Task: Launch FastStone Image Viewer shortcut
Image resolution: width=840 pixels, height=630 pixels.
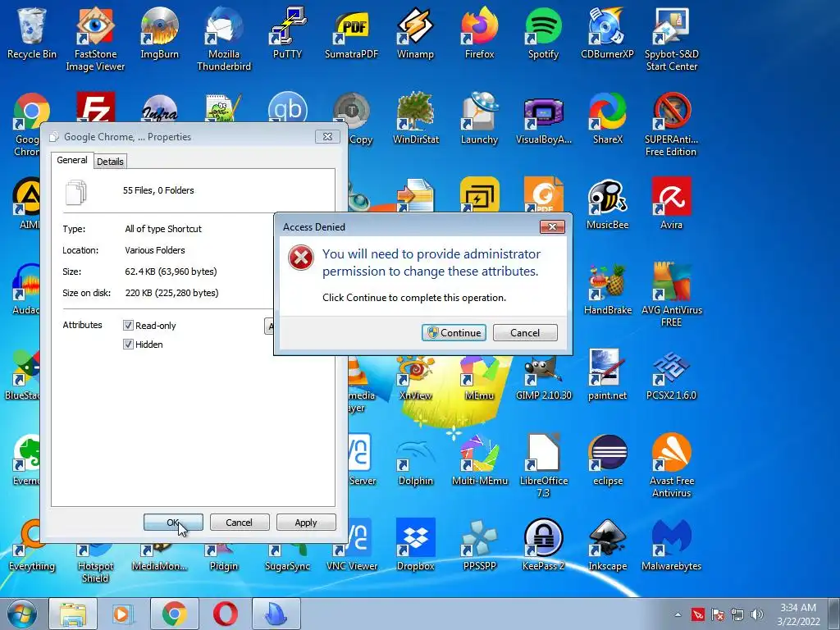Action: tap(95, 38)
